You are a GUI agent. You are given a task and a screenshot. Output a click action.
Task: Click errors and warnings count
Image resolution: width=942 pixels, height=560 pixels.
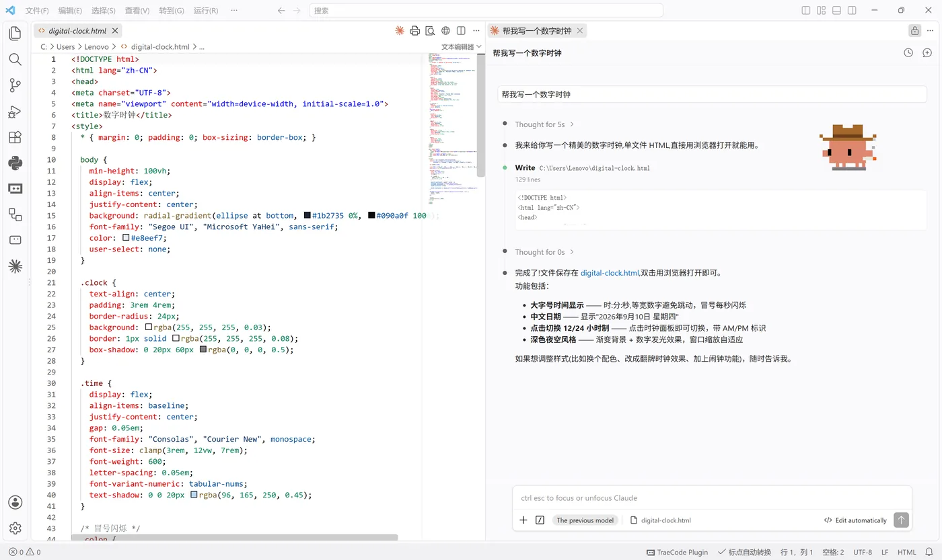pyautogui.click(x=25, y=552)
